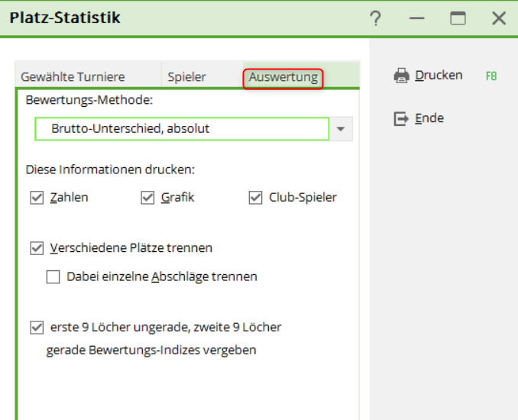
Task: Toggle the Club-Spieler checkbox
Action: tap(255, 198)
